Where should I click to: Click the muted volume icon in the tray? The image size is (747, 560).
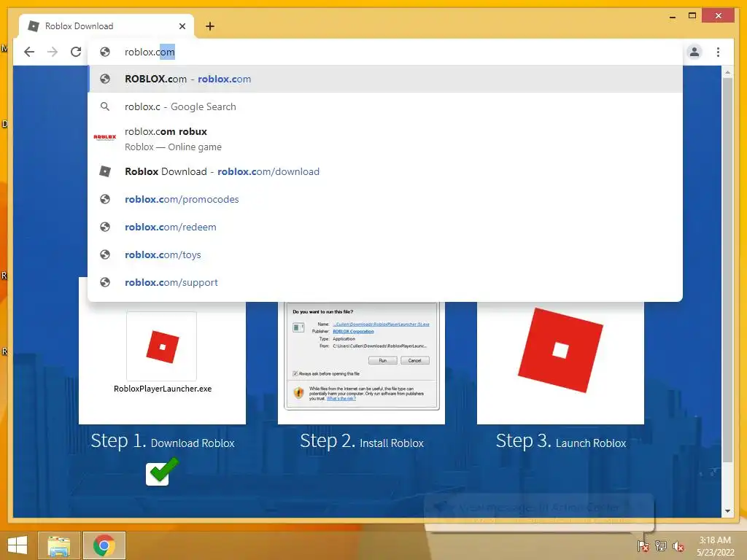coord(678,546)
